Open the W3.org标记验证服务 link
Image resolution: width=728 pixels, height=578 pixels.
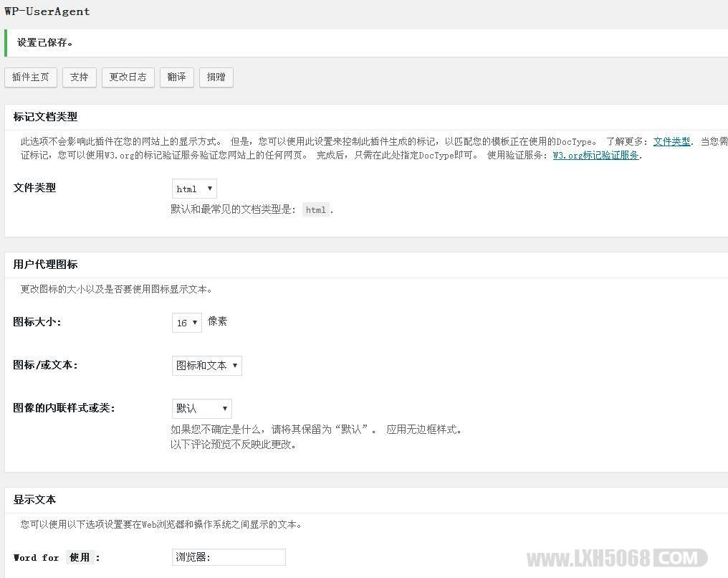tap(595, 156)
